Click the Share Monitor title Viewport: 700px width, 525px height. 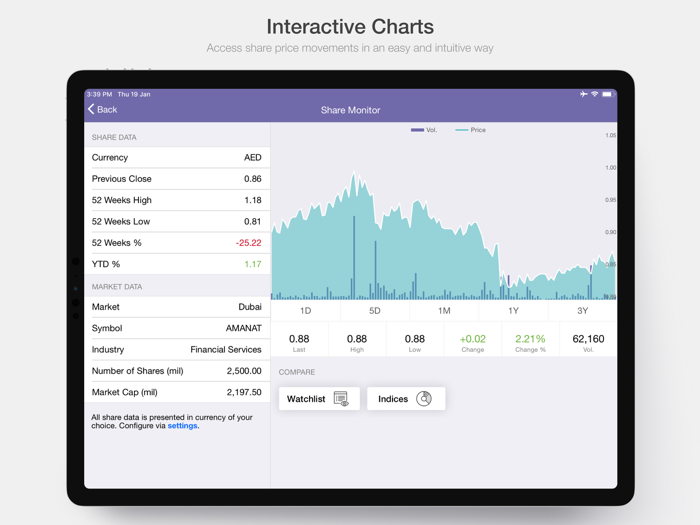[x=350, y=110]
